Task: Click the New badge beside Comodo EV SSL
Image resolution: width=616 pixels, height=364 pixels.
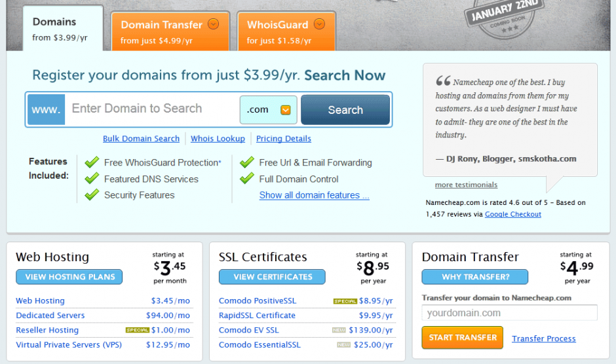Action: pos(339,330)
